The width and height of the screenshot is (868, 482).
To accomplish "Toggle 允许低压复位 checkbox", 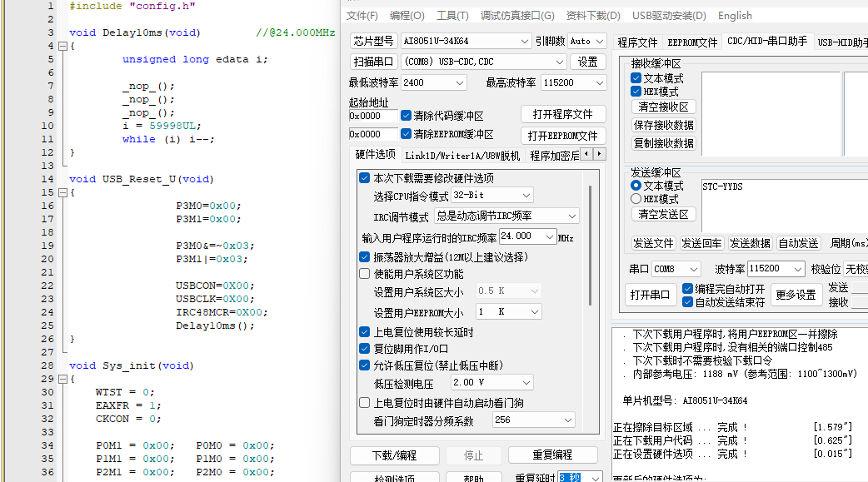I will [364, 365].
